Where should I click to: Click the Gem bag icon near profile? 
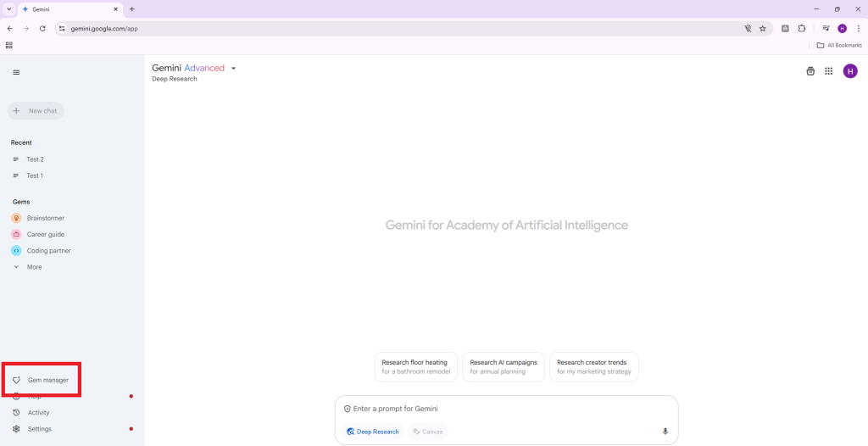810,71
